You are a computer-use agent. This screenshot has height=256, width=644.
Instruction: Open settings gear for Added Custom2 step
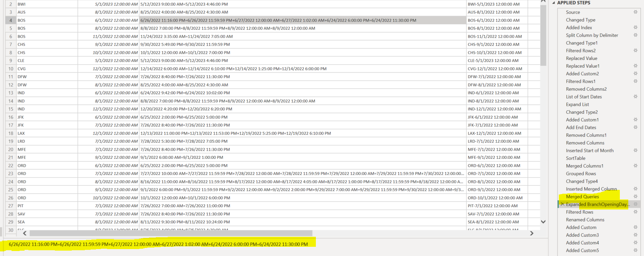[x=636, y=73]
